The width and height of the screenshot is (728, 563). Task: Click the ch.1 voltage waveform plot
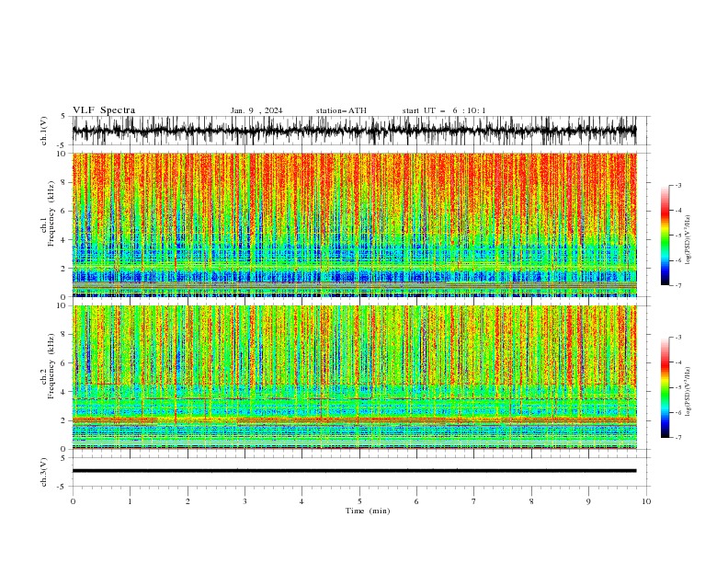click(354, 131)
